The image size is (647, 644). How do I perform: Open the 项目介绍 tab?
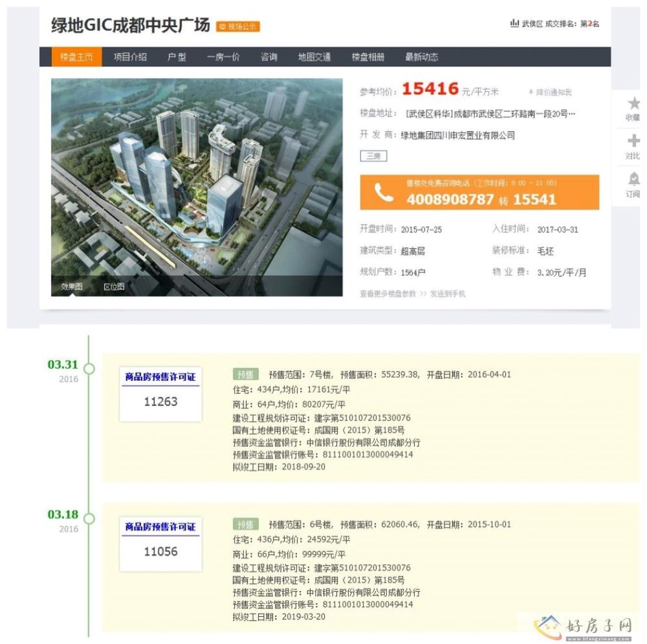point(130,57)
